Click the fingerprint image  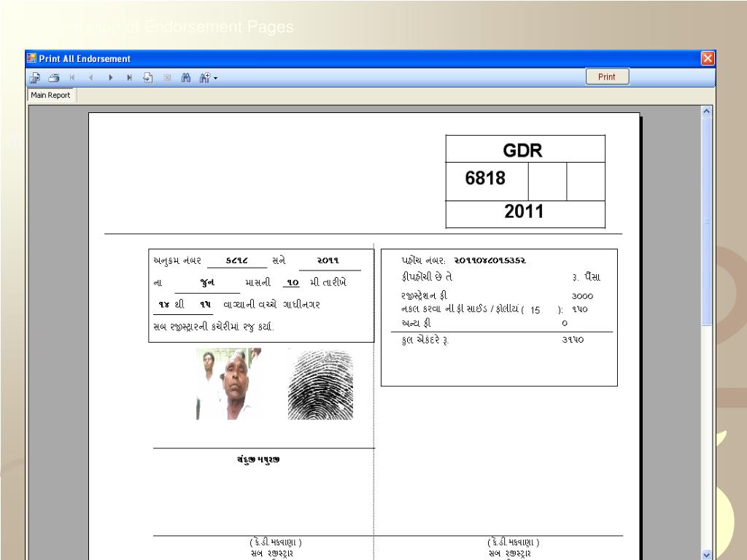pyautogui.click(x=321, y=385)
